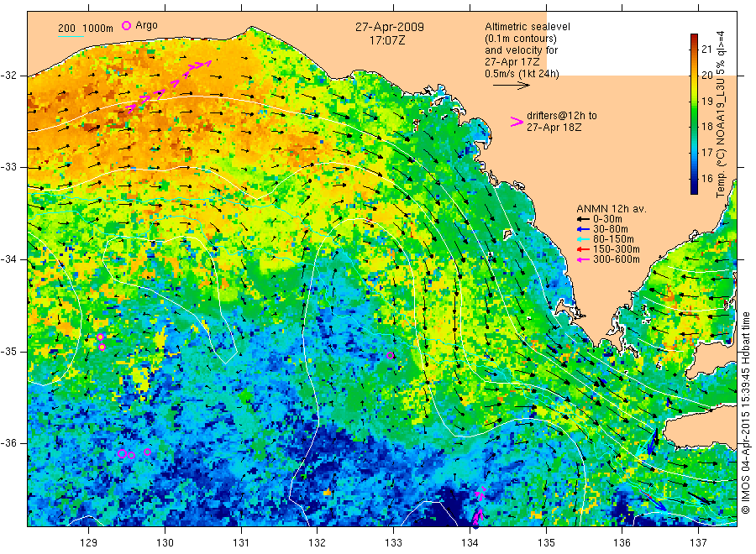This screenshot has width=756, height=554.
Task: Click the red 150-300m ANMN legend arrow
Action: tap(583, 249)
